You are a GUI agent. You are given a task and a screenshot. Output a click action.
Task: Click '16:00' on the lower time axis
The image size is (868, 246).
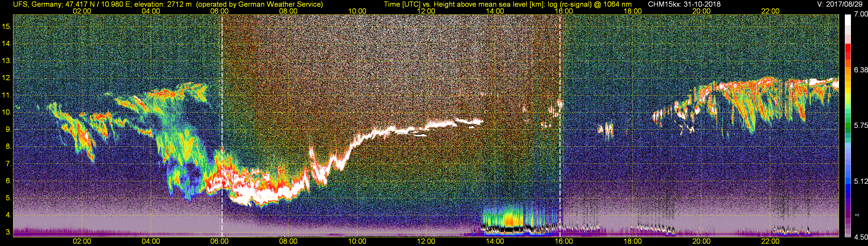[x=564, y=241]
